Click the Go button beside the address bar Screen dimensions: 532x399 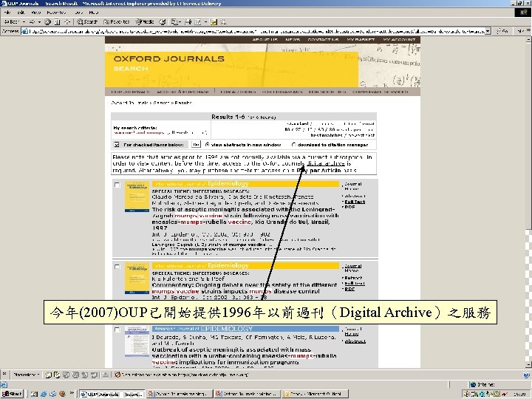pos(502,31)
